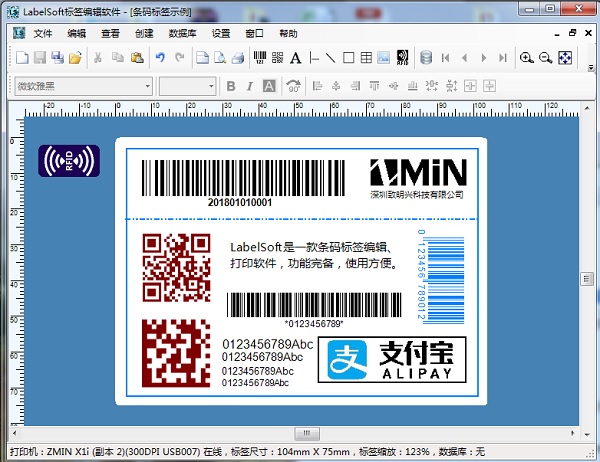
Task: Click the Print icon
Action: [x=238, y=58]
